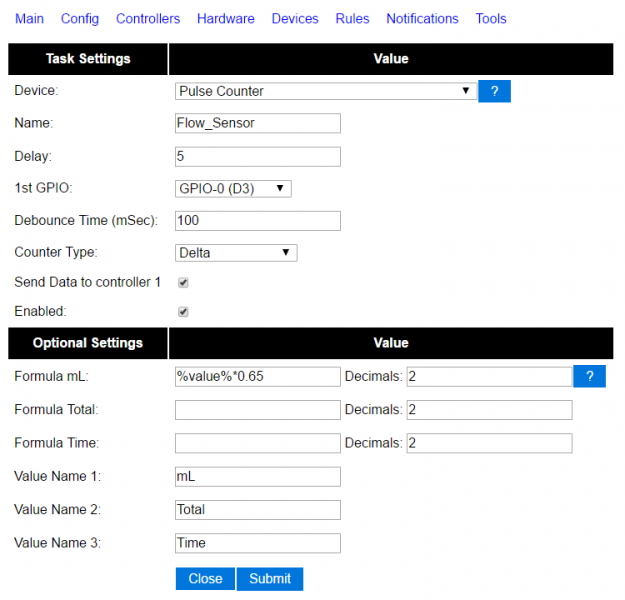Viewport: 625px width, 600px height.
Task: Open the Counter Type dropdown showing Delta
Action: pos(236,253)
